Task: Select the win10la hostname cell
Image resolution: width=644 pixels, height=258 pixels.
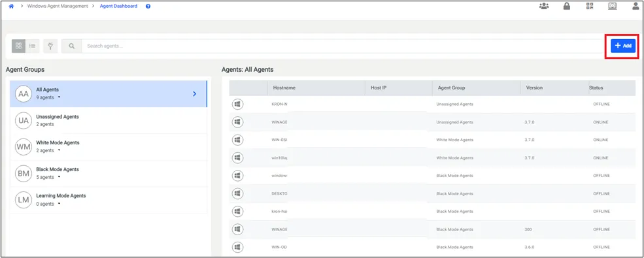Action: pyautogui.click(x=279, y=158)
